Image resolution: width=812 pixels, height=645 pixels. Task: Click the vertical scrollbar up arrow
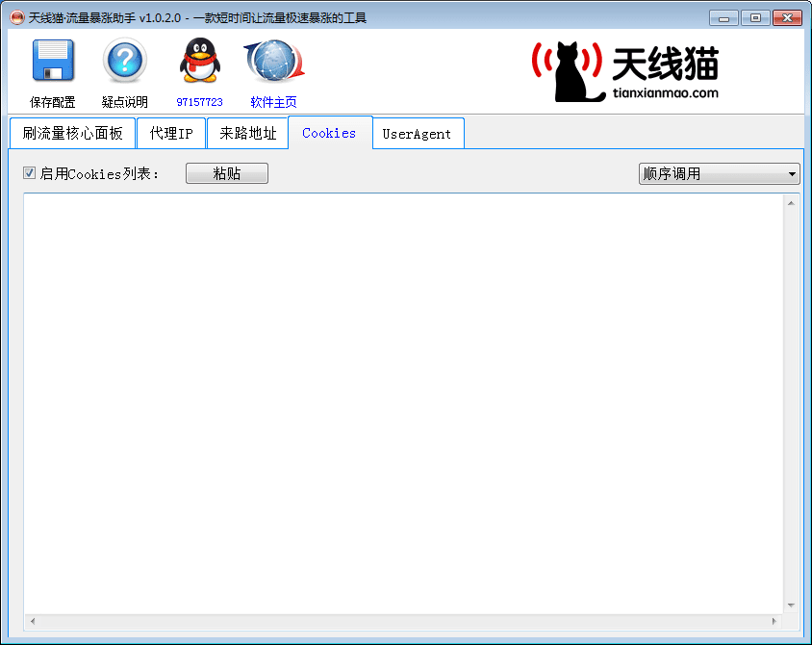click(x=791, y=203)
